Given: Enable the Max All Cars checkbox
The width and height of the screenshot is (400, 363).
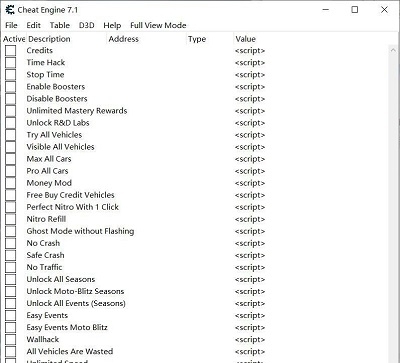Looking at the screenshot, I should click(10, 159).
